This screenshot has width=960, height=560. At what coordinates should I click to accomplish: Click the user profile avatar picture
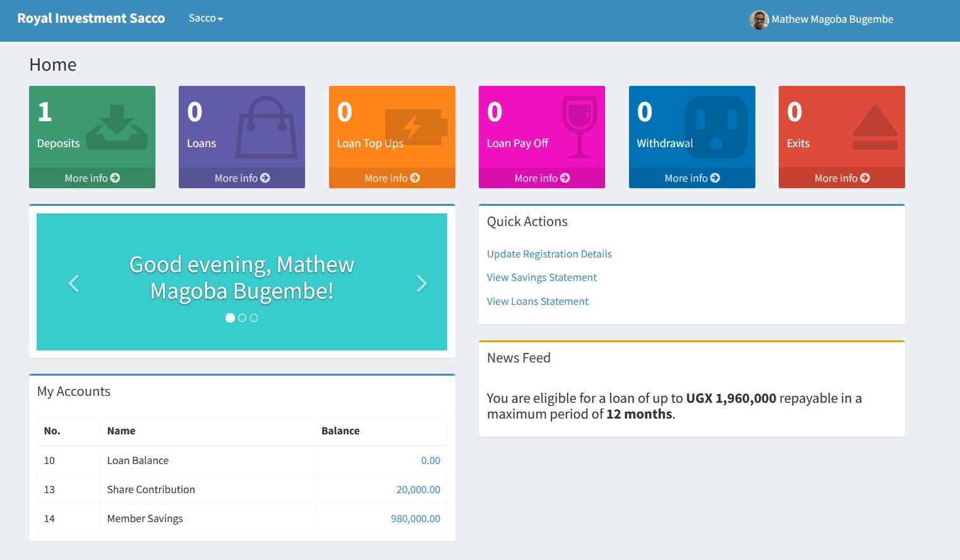point(759,20)
